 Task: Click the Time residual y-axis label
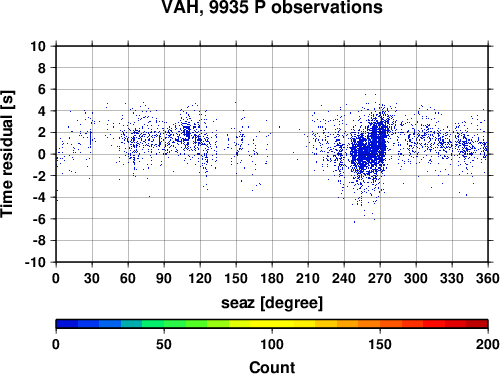tap(7, 154)
